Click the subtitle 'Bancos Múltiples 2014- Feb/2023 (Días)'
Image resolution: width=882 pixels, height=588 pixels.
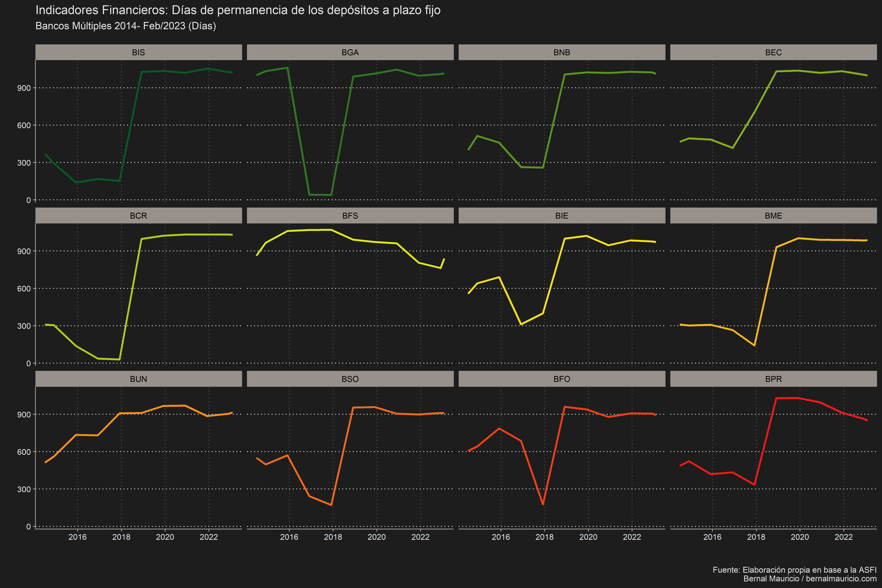[126, 26]
